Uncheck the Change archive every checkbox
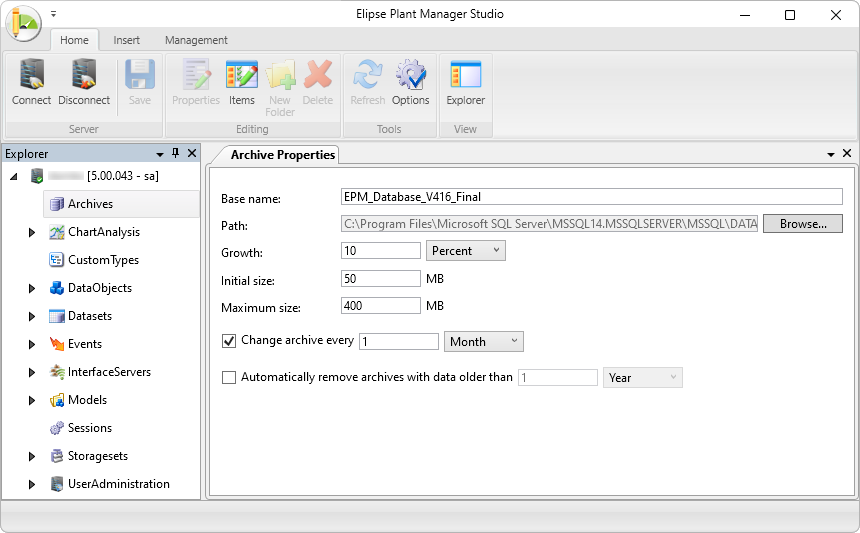 coord(229,341)
